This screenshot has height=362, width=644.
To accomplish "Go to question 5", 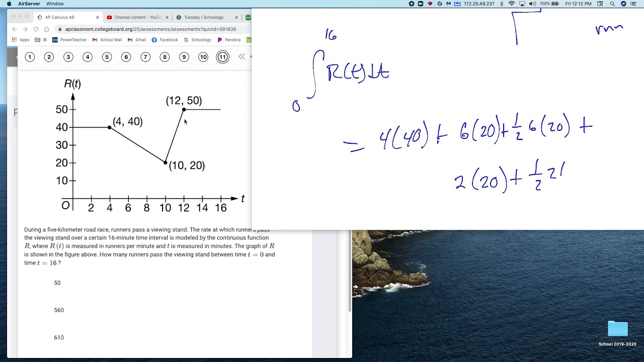I will coord(107,57).
